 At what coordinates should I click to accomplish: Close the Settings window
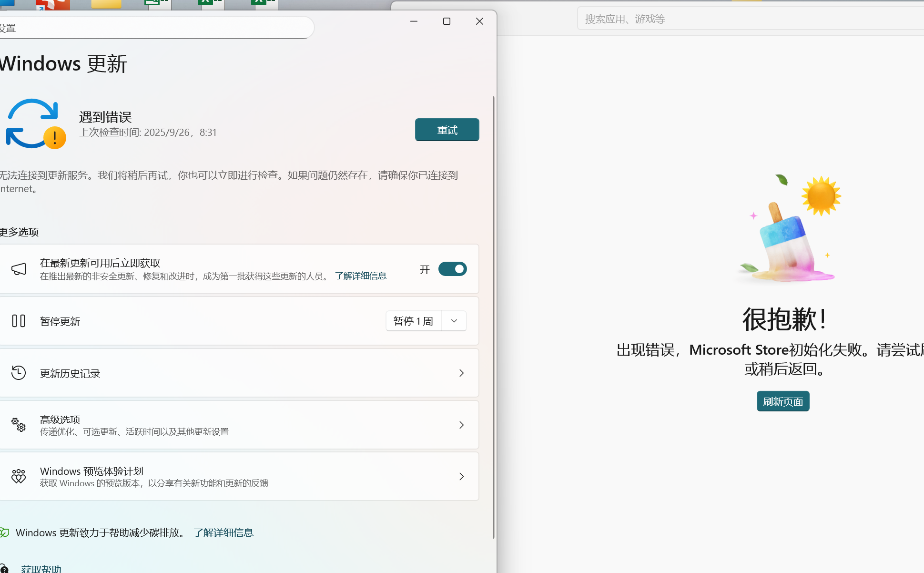(479, 21)
